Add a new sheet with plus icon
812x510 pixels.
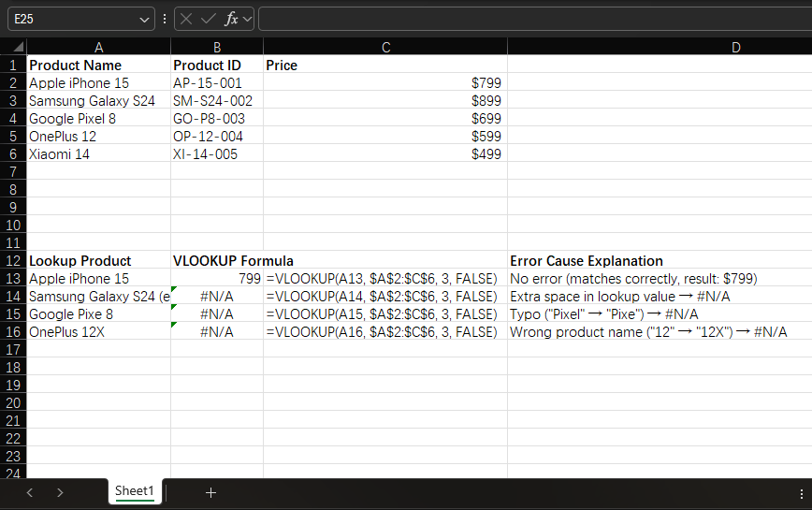(210, 492)
